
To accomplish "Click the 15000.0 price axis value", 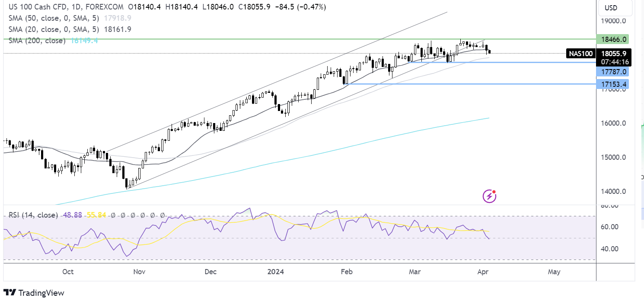I will pos(613,157).
